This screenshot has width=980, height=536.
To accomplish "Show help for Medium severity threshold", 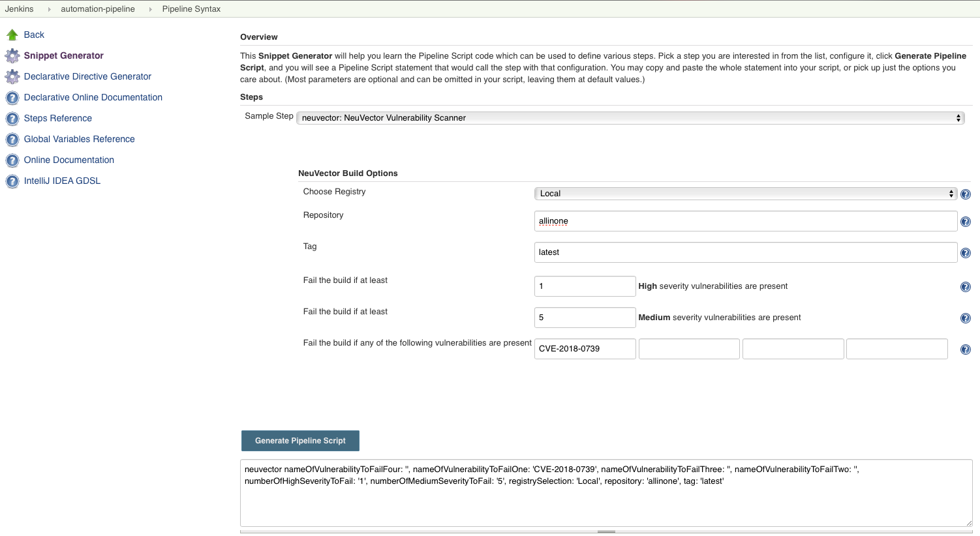I will coord(966,318).
